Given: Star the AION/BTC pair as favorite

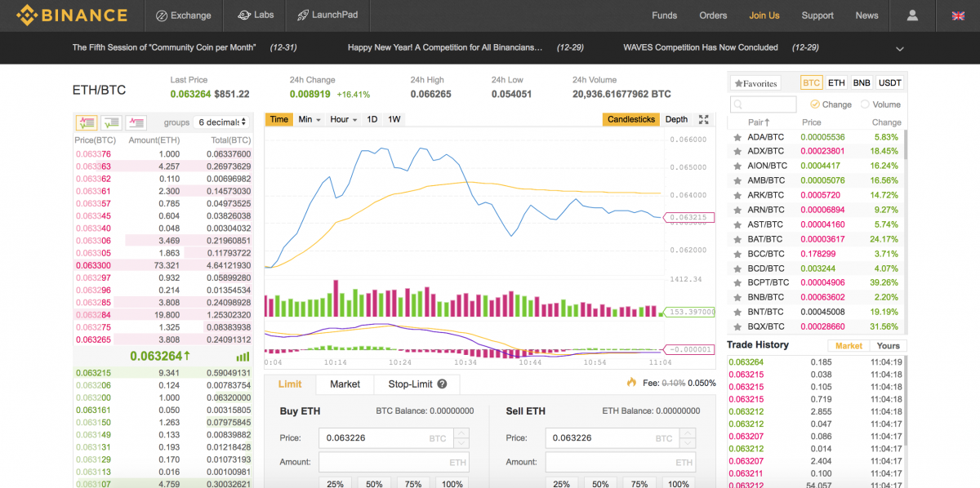Looking at the screenshot, I should coord(737,166).
